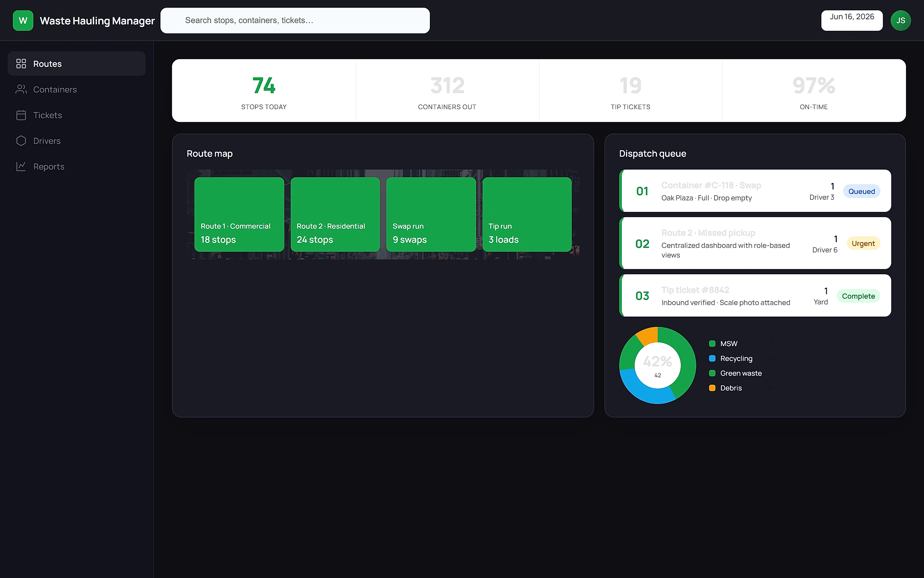Click the Tickets calendar icon
The image size is (924, 578).
pyautogui.click(x=21, y=115)
